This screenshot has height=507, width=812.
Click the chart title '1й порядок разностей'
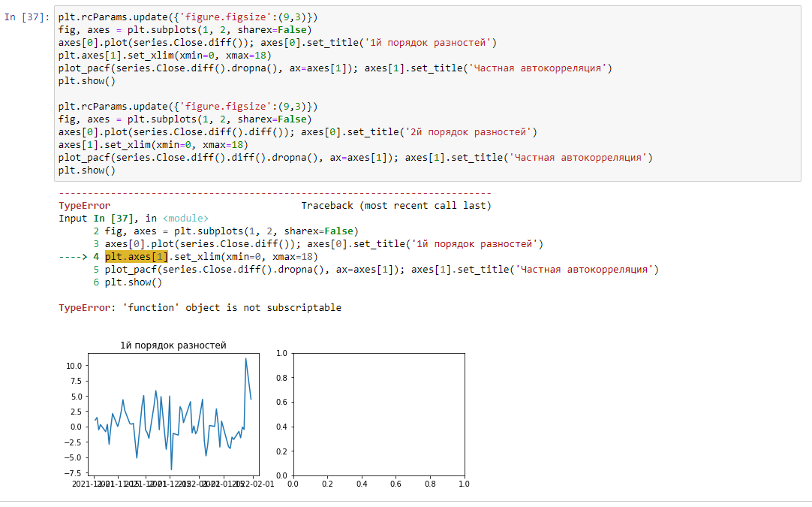point(173,346)
